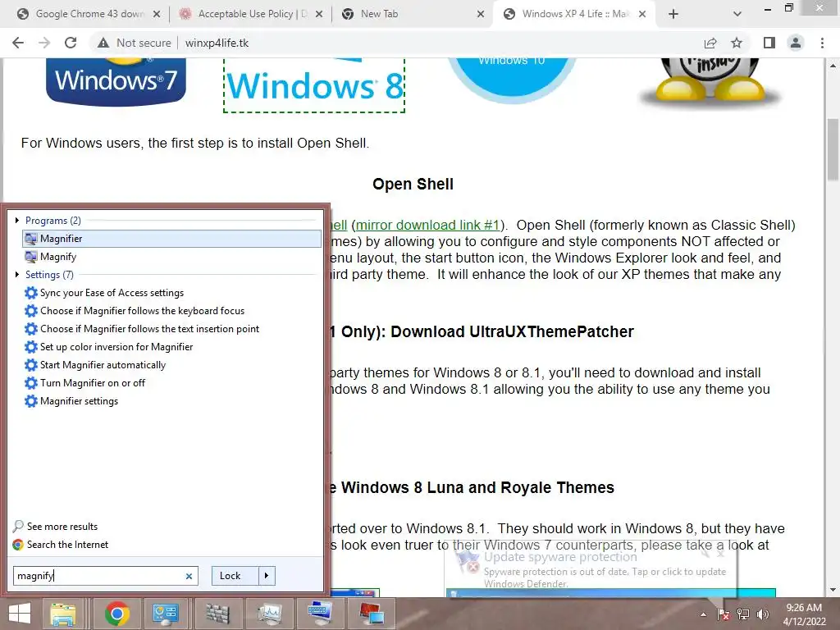This screenshot has width=840, height=630.
Task: Show hidden system tray icons
Action: 703,614
